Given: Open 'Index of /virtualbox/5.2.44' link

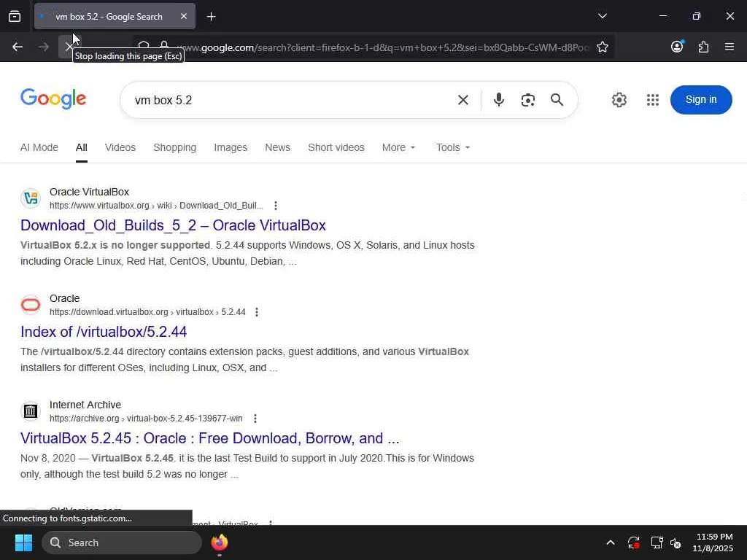Looking at the screenshot, I should point(104,332).
